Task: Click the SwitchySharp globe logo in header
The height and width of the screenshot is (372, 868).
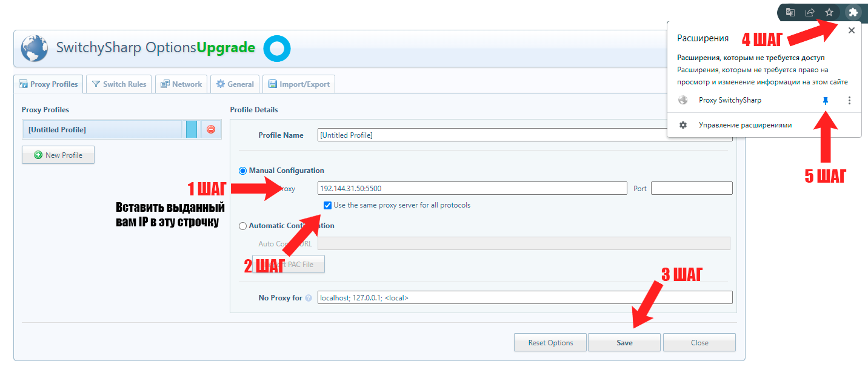Action: 35,49
